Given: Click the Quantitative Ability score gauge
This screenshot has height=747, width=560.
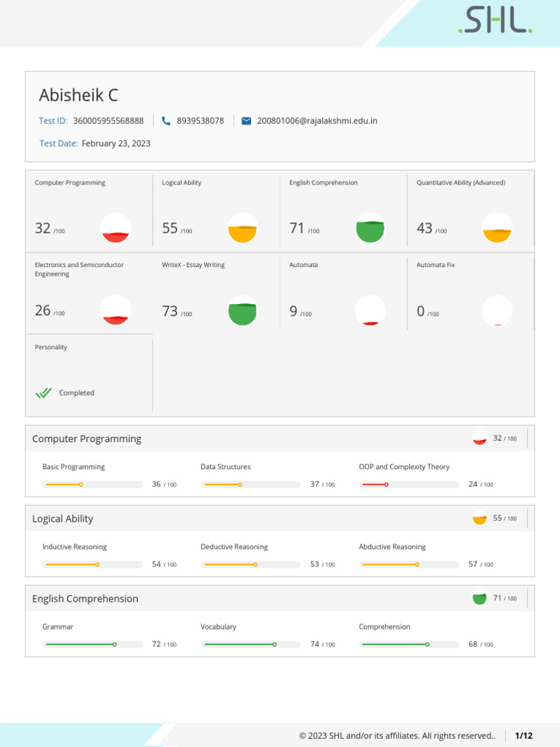Looking at the screenshot, I should click(497, 228).
